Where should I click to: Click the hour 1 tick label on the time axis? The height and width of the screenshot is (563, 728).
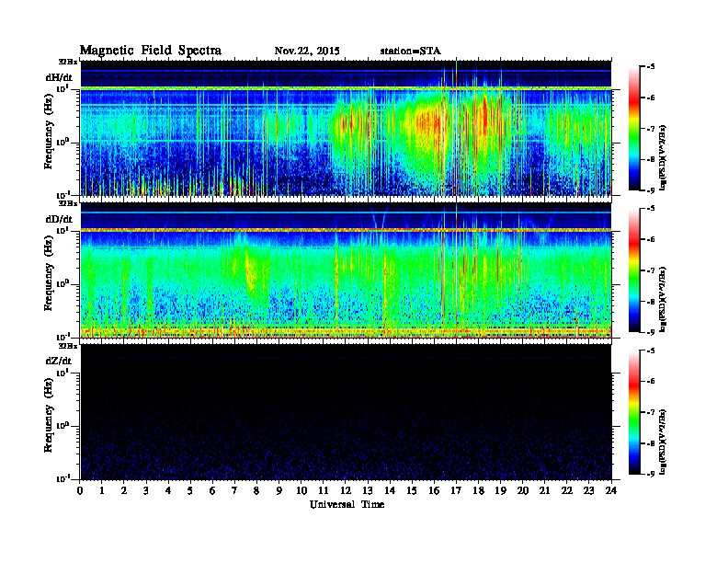pyautogui.click(x=102, y=490)
